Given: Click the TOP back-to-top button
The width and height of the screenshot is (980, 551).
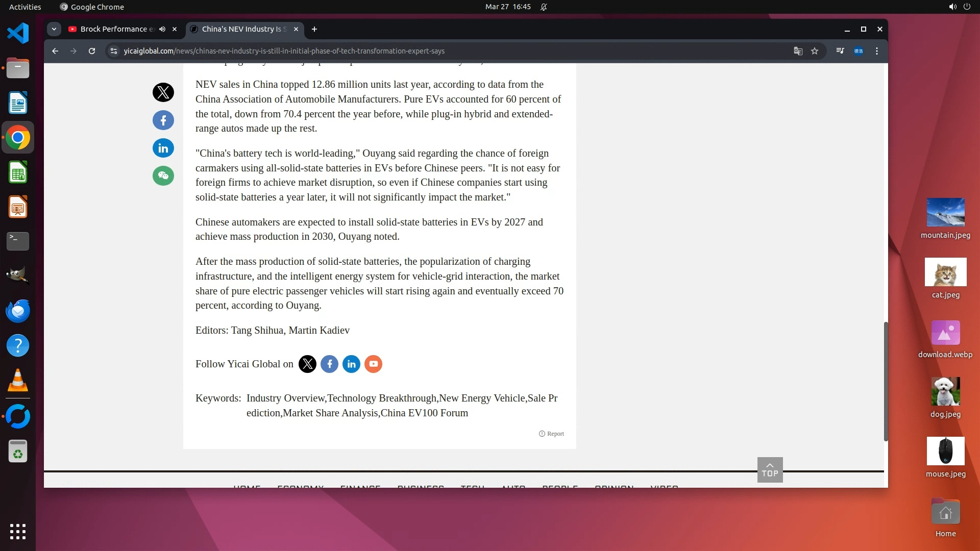Looking at the screenshot, I should tap(770, 470).
